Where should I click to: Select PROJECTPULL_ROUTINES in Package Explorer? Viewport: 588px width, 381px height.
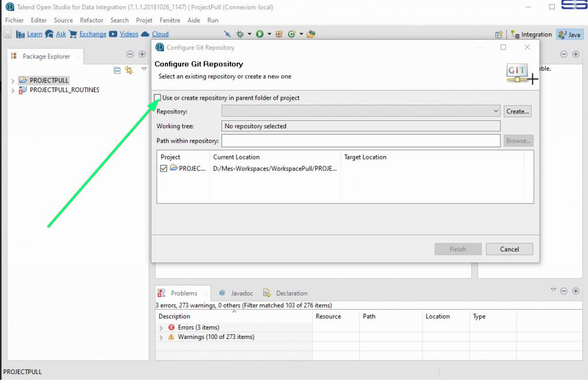tap(64, 90)
